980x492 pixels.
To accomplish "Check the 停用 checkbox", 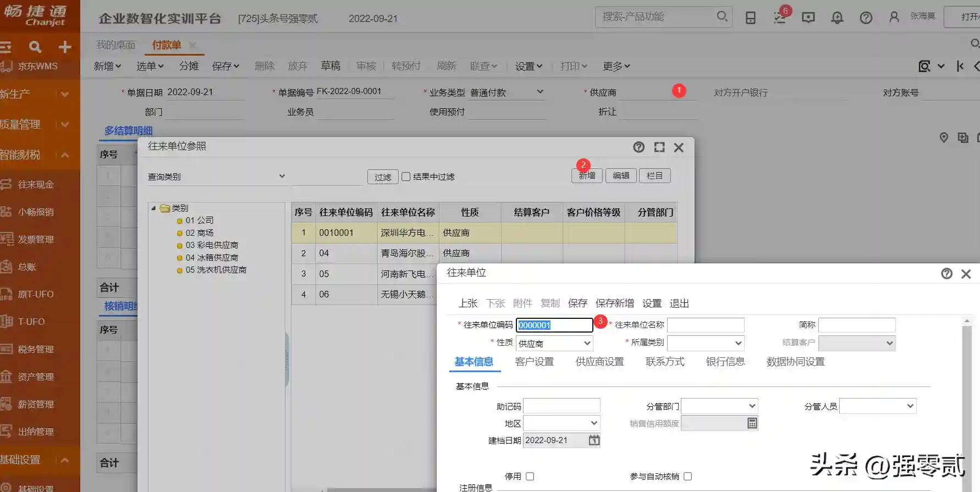I will tap(530, 476).
